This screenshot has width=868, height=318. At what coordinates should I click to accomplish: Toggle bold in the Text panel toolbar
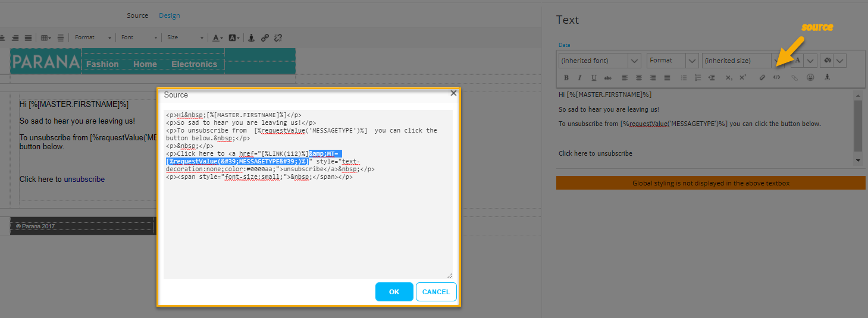[x=566, y=78]
